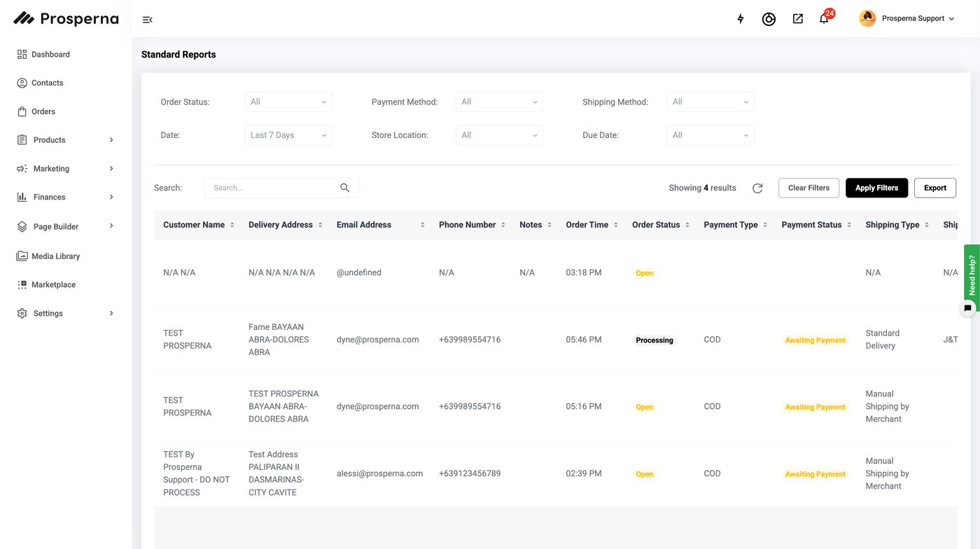Click the external link open-store icon
980x549 pixels.
pos(797,19)
